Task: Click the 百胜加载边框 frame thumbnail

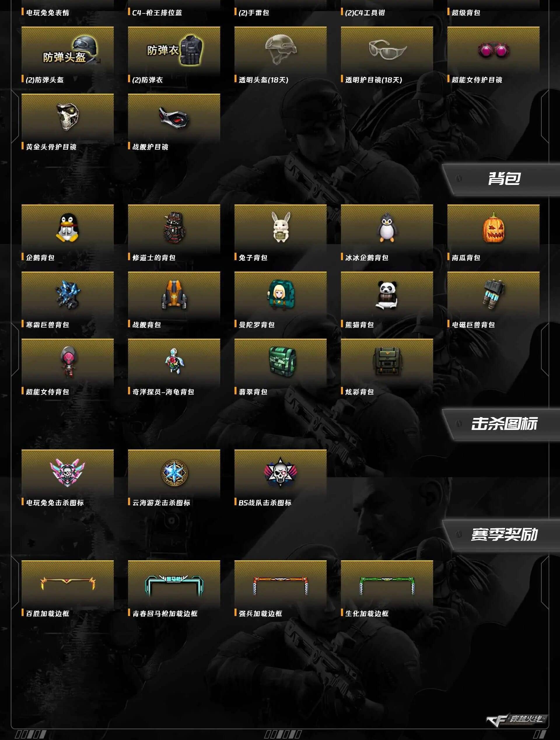Action: (67, 583)
